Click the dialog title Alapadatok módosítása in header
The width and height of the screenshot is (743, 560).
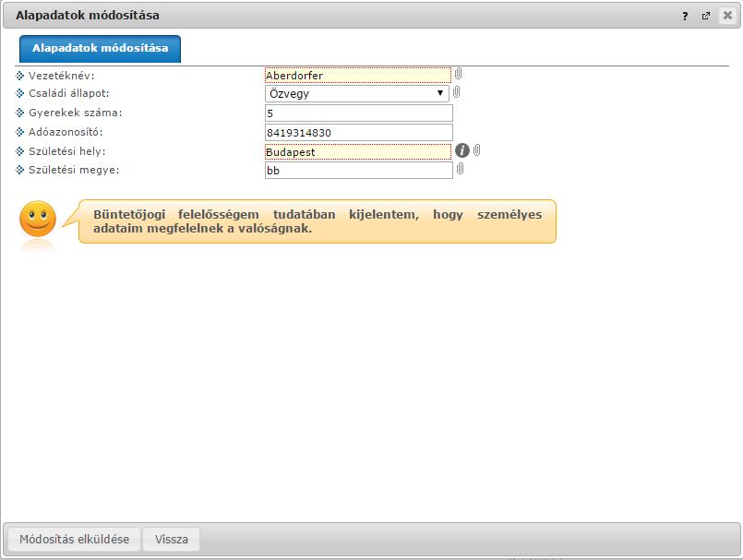[88, 16]
